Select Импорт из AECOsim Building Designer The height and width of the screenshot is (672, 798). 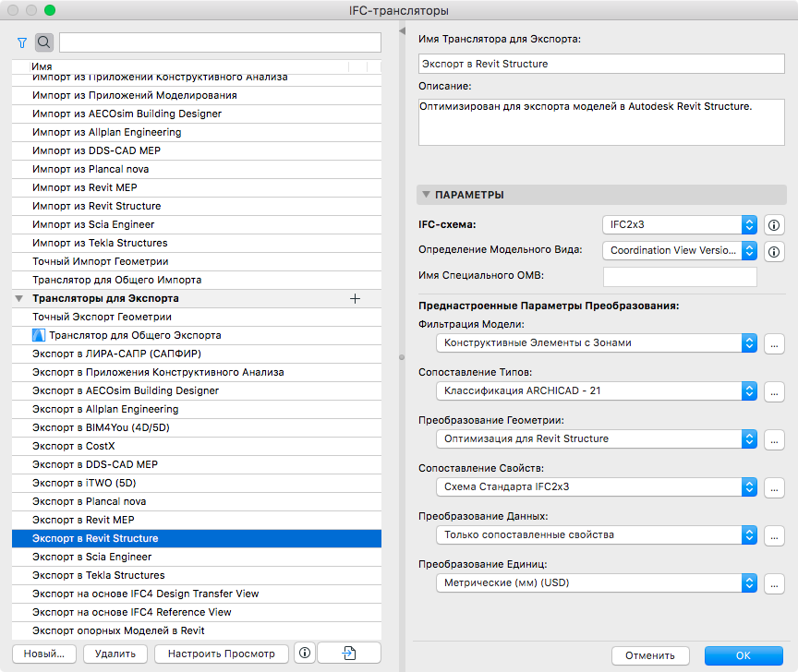point(197,114)
